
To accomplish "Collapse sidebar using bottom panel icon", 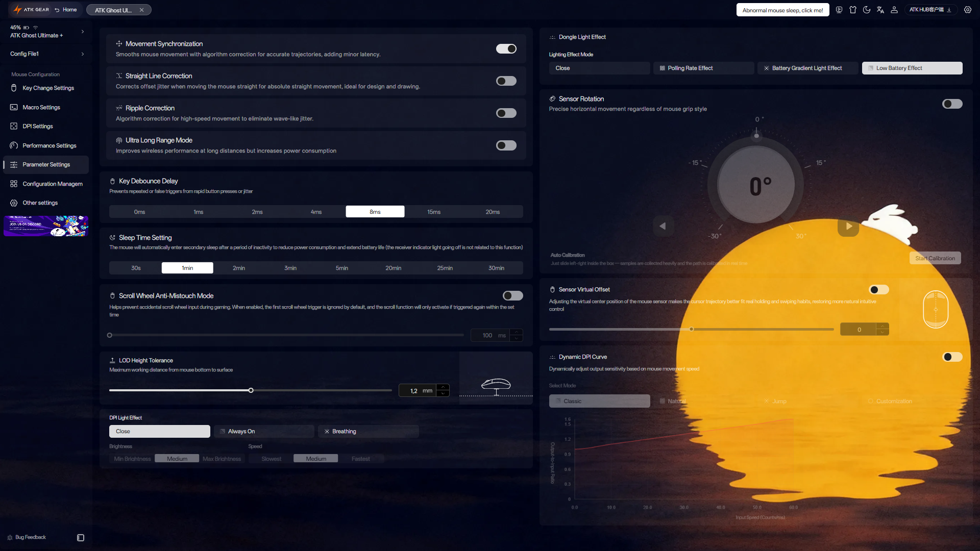I will (x=81, y=538).
